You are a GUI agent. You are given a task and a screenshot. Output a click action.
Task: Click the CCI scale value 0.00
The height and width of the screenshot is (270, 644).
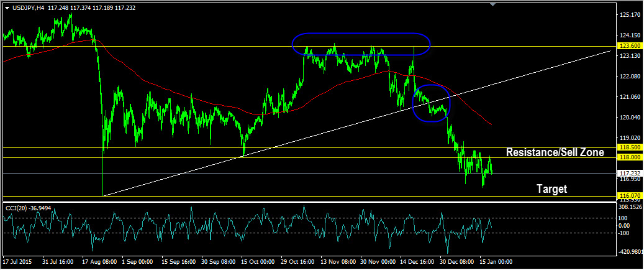625,225
